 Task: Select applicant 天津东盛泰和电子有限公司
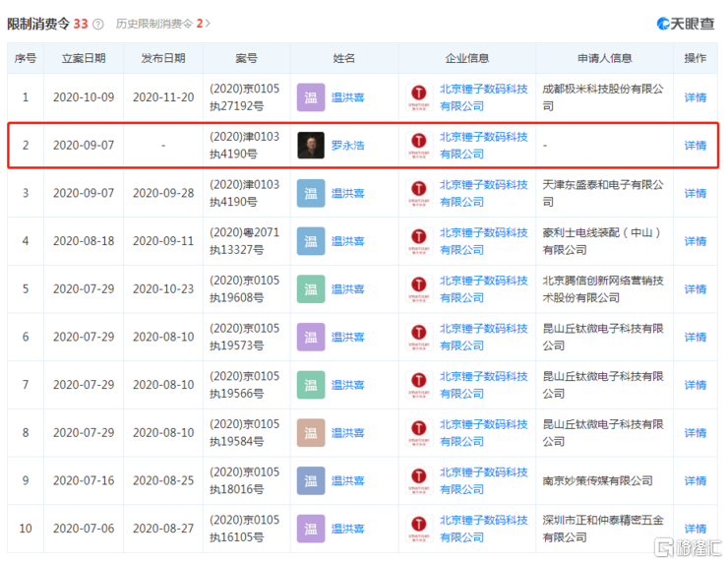pos(603,193)
